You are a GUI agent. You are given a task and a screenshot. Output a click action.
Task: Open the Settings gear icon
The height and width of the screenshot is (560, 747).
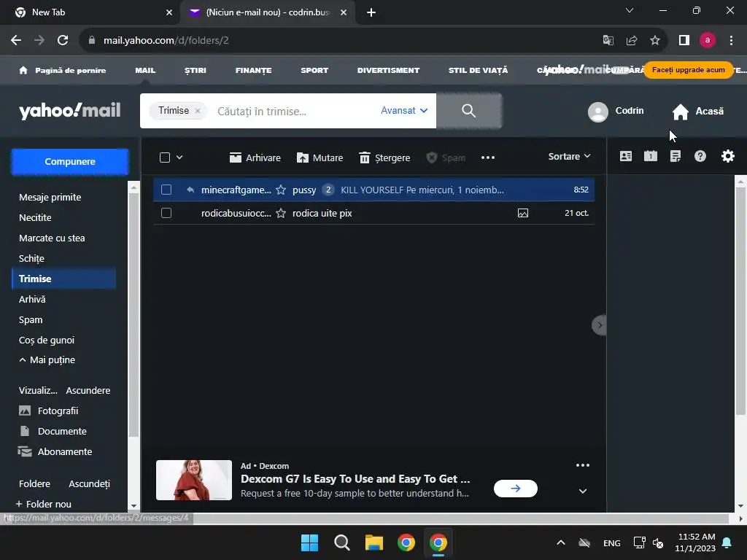[x=727, y=156]
